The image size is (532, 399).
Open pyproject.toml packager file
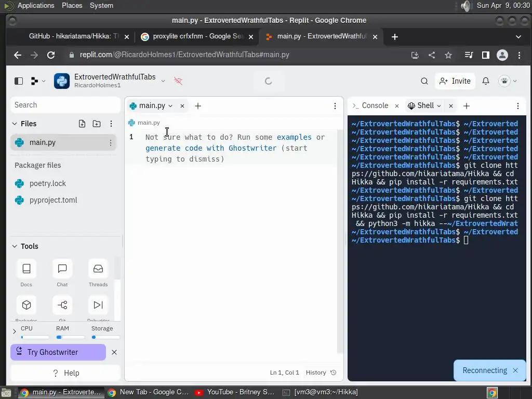point(54,200)
